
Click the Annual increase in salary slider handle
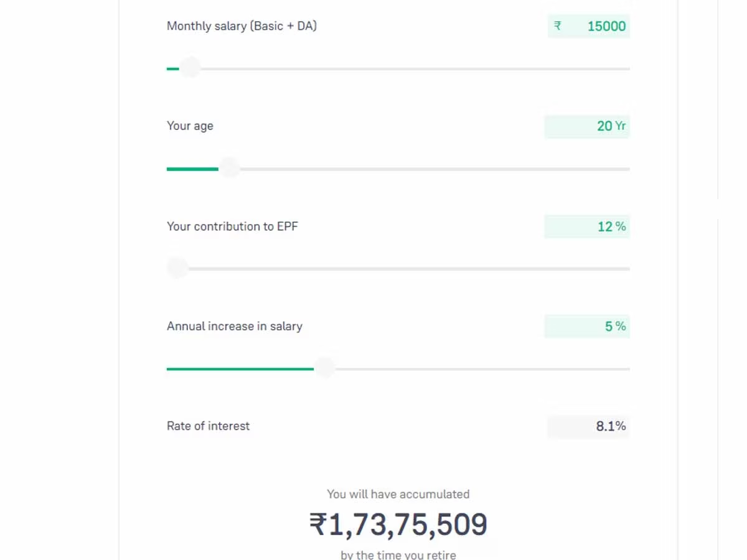(x=324, y=368)
